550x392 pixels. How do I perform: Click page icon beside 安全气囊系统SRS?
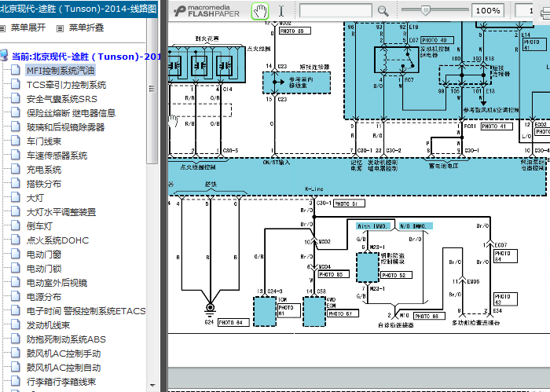click(x=15, y=98)
